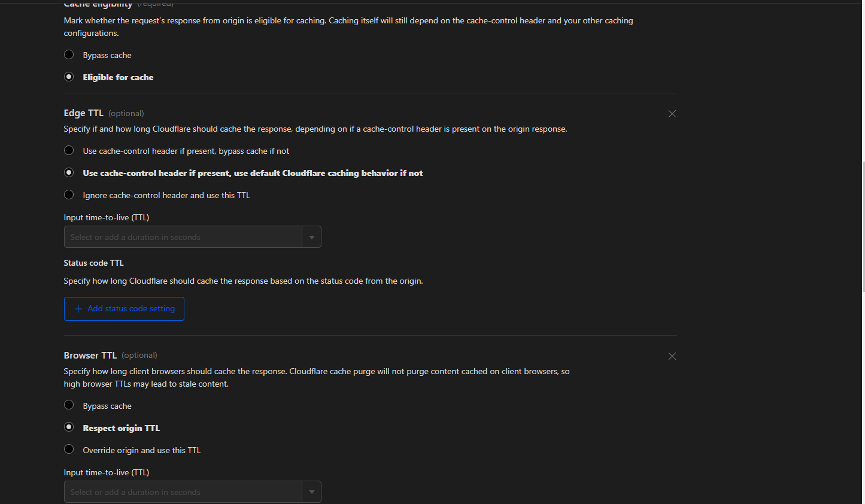Remove the Edge TTL section with X icon
This screenshot has width=865, height=504.
[x=672, y=114]
